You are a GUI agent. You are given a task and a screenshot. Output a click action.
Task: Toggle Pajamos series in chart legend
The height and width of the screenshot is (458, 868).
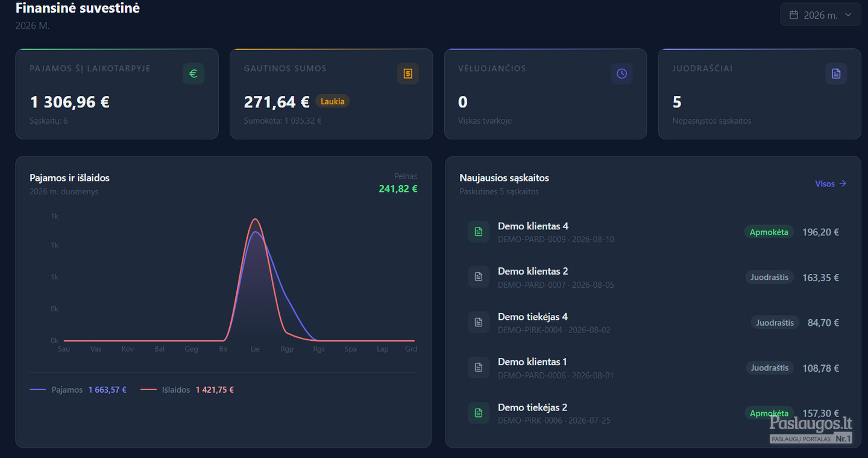(78, 390)
